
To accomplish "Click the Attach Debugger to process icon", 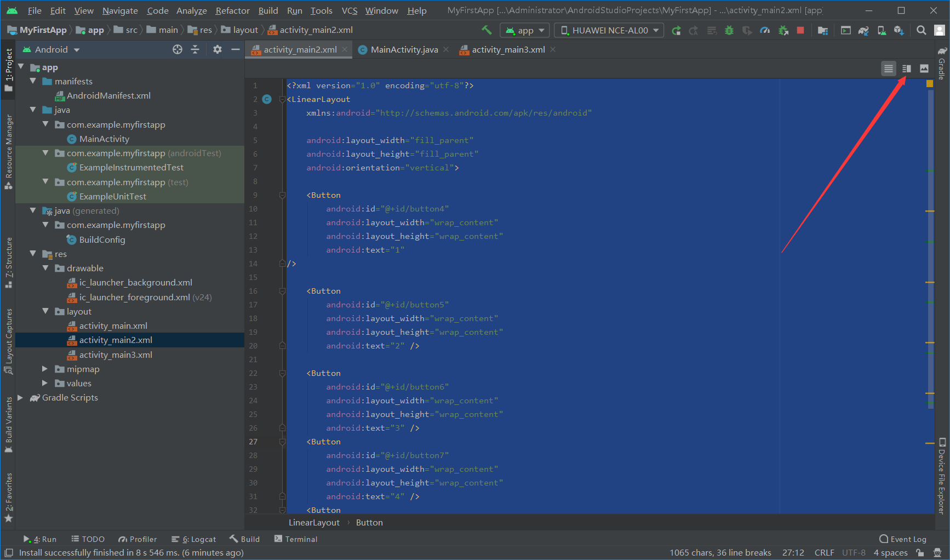I will point(783,30).
